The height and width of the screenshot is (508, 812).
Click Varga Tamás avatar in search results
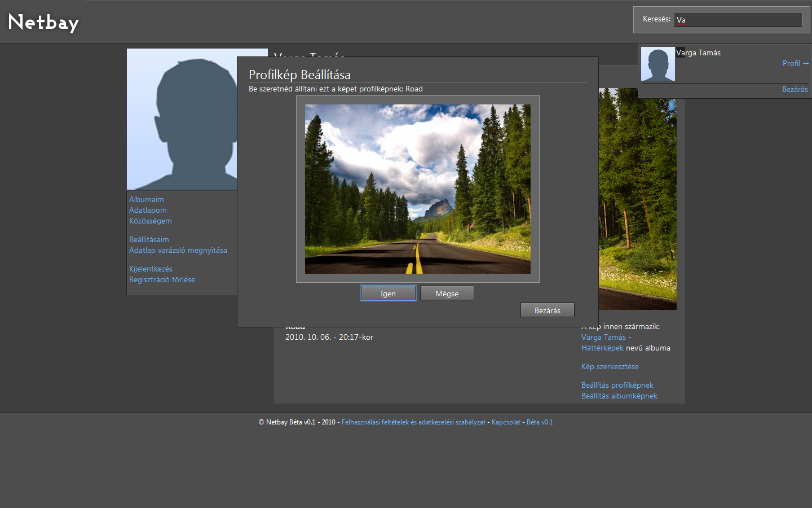pyautogui.click(x=657, y=64)
